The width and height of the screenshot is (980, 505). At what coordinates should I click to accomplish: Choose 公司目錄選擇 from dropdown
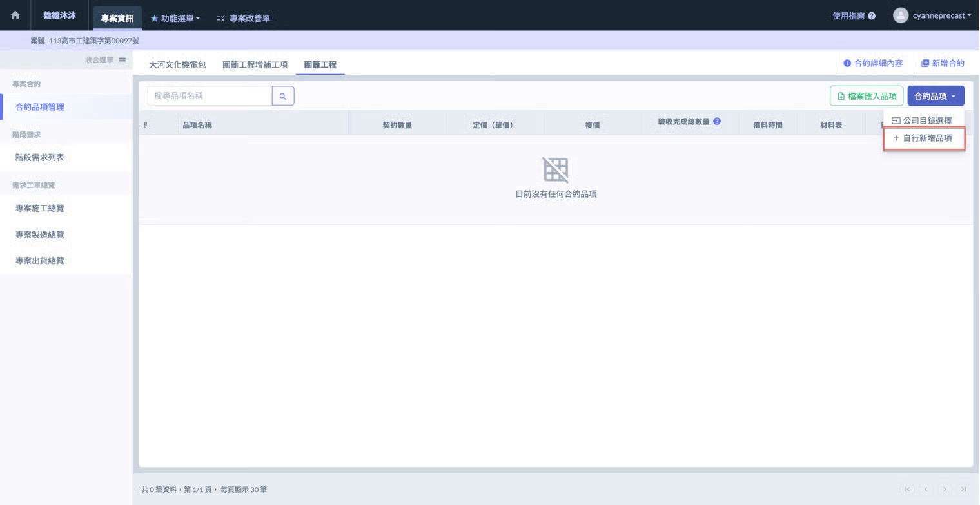[924, 120]
